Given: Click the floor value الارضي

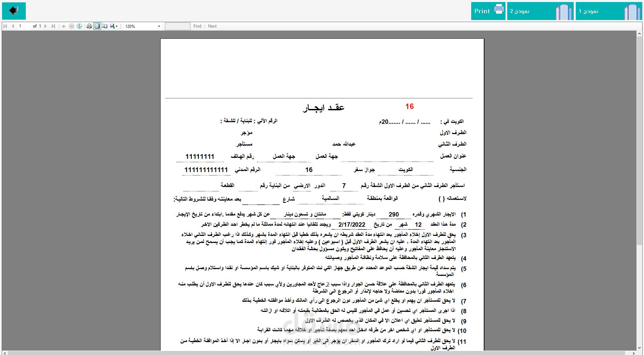Looking at the screenshot, I should pos(302,186).
